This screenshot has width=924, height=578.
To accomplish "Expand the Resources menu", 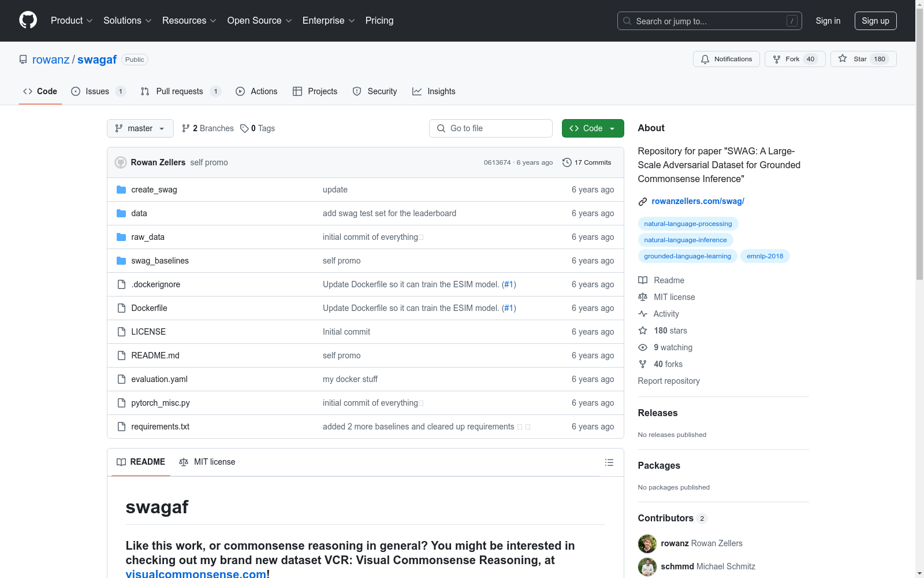I will point(189,21).
